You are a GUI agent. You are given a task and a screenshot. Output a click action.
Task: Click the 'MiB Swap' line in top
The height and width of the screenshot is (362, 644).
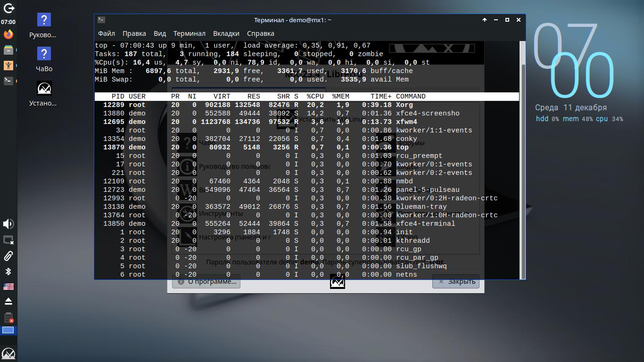[x=252, y=79]
